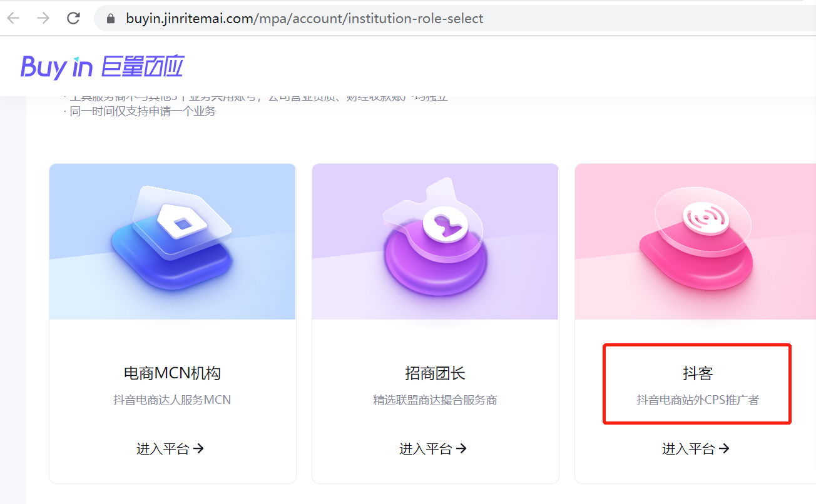
Task: Enter platform under 电商MCN机构
Action: [x=170, y=448]
